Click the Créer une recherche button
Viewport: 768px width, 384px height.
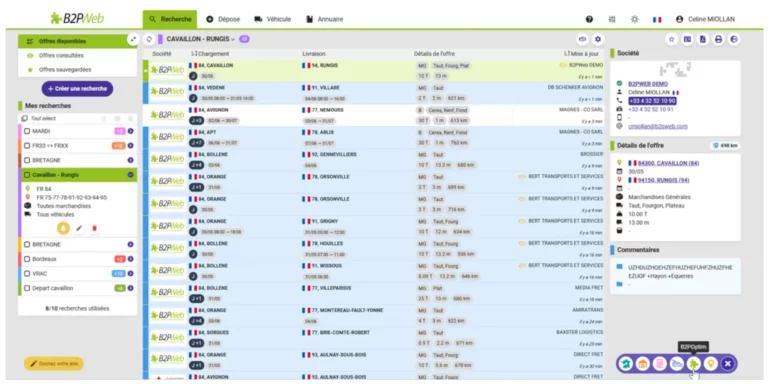[77, 89]
